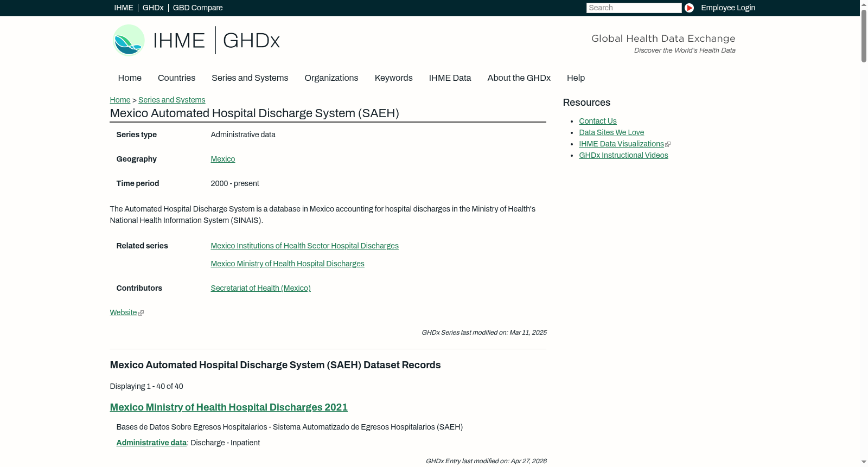The width and height of the screenshot is (868, 467).
Task: Click the red search submit arrow button
Action: [x=689, y=8]
